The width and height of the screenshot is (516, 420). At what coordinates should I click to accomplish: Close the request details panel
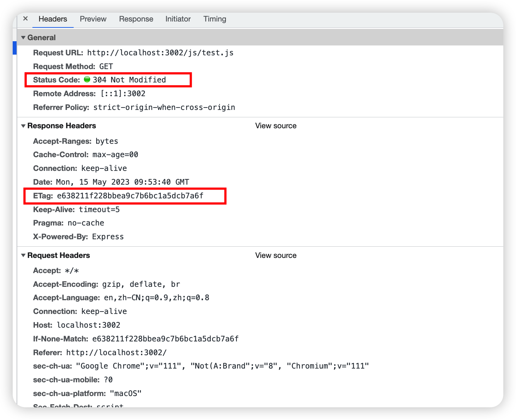tap(25, 18)
